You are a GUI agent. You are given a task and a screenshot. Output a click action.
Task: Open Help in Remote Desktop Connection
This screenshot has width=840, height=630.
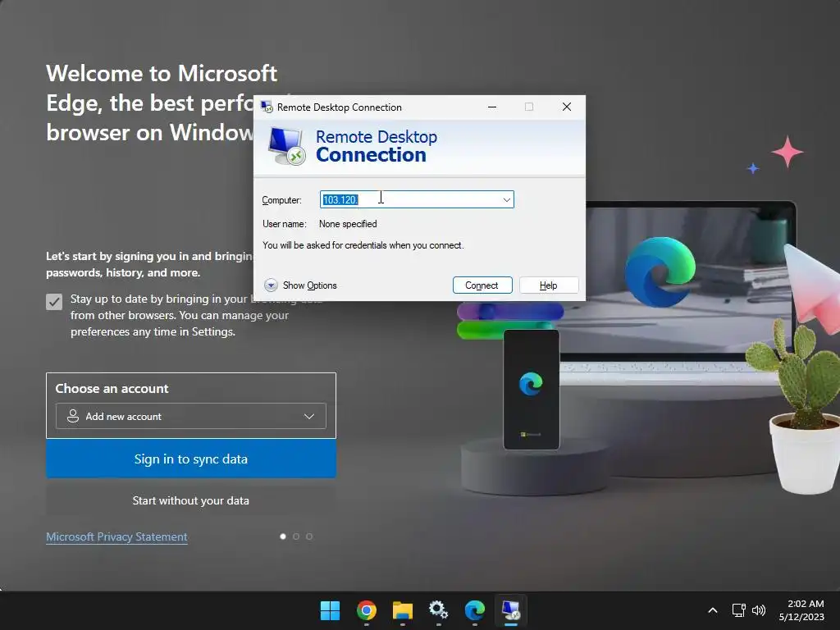click(x=549, y=285)
